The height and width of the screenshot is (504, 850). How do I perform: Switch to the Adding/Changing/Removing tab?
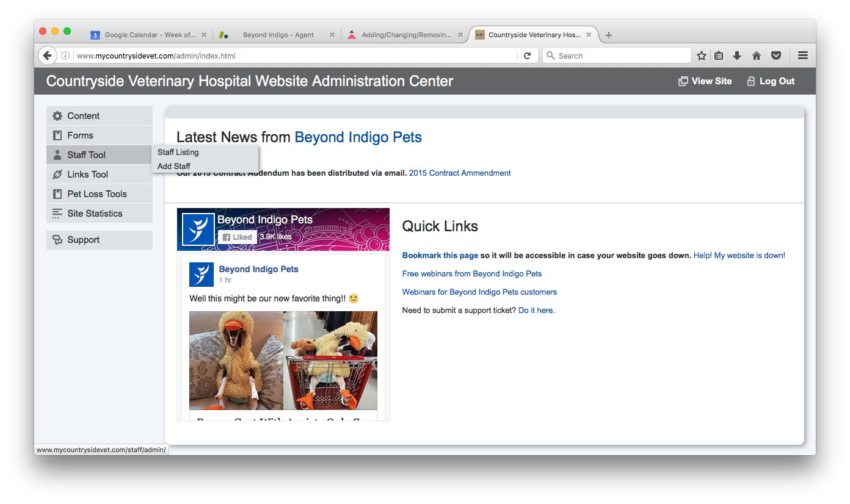pos(406,35)
